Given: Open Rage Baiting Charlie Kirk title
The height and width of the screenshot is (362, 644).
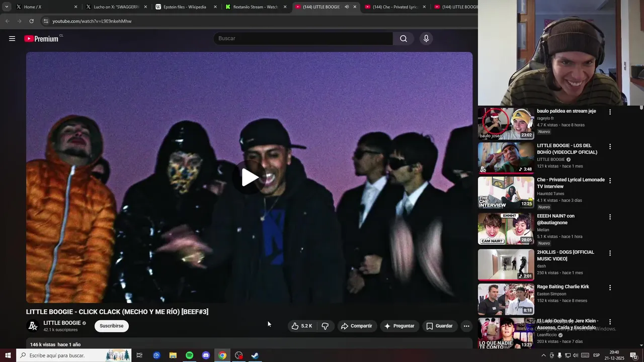Looking at the screenshot, I should [x=562, y=287].
